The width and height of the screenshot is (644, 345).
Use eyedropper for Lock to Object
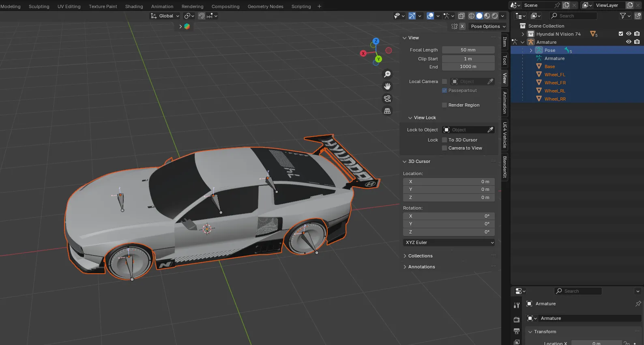tap(490, 130)
